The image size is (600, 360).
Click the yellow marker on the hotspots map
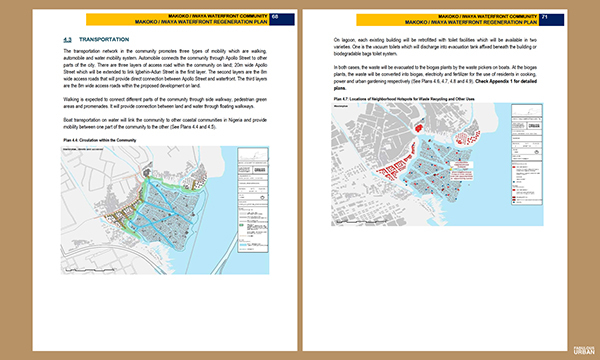coord(451,169)
